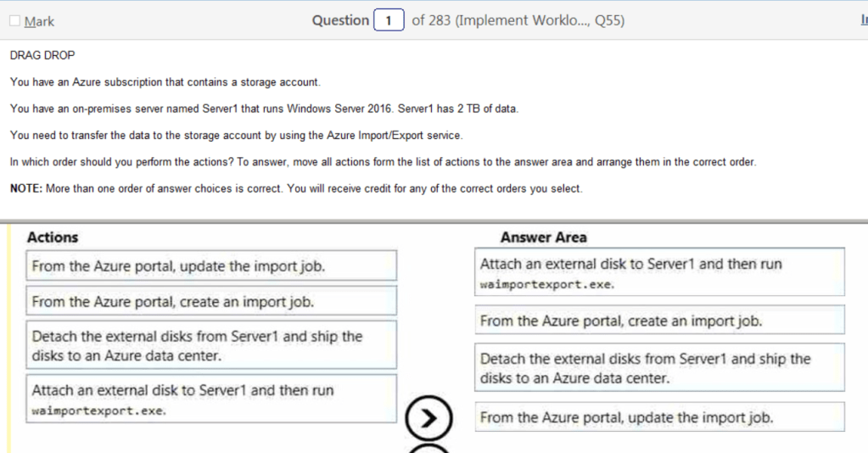Viewport: 868px width, 453px height.
Task: Click the partially visible circular button below the arrow
Action: (429, 449)
